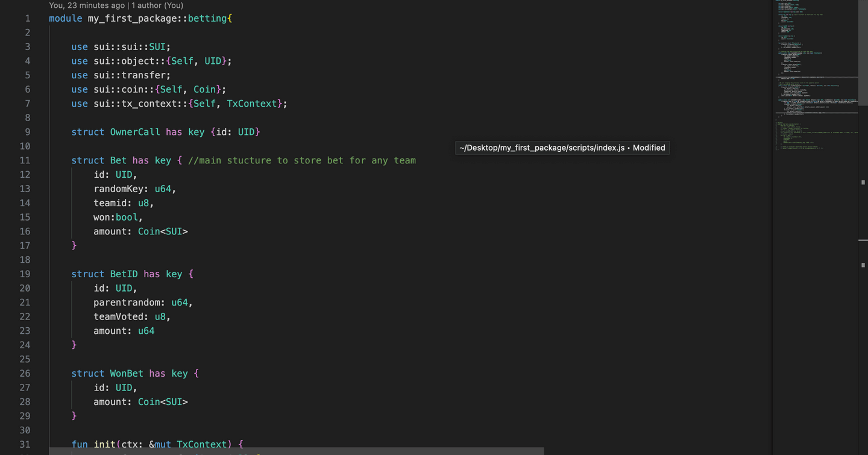This screenshot has height=455, width=868.
Task: Click the "Bet" struct name on line 11
Action: tap(118, 160)
